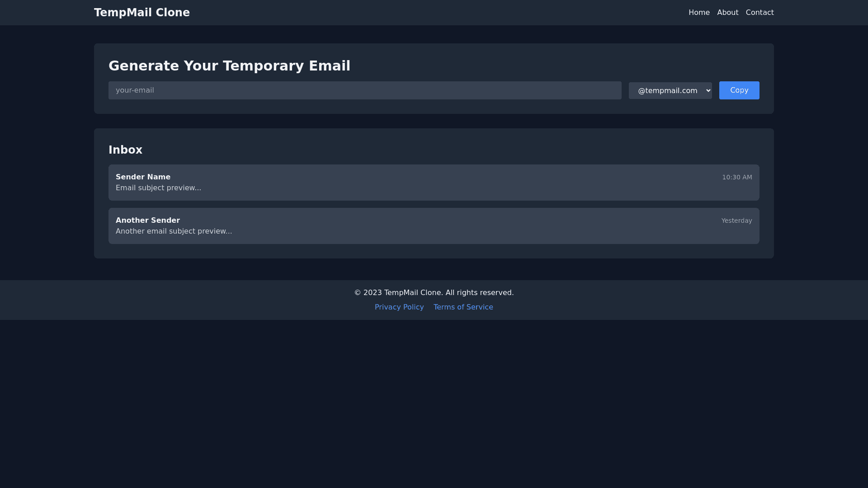Open the Terms of Service link

463,307
